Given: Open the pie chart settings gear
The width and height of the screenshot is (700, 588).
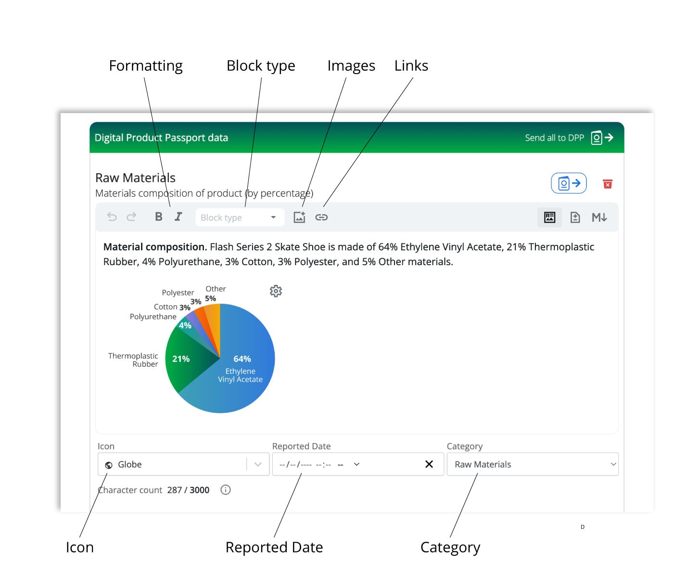Looking at the screenshot, I should point(275,291).
